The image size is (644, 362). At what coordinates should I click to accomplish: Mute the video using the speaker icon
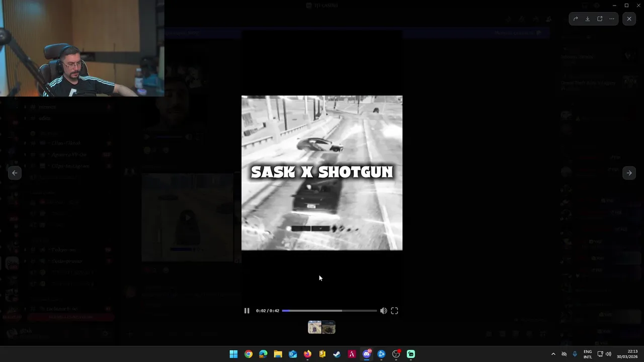click(x=383, y=311)
